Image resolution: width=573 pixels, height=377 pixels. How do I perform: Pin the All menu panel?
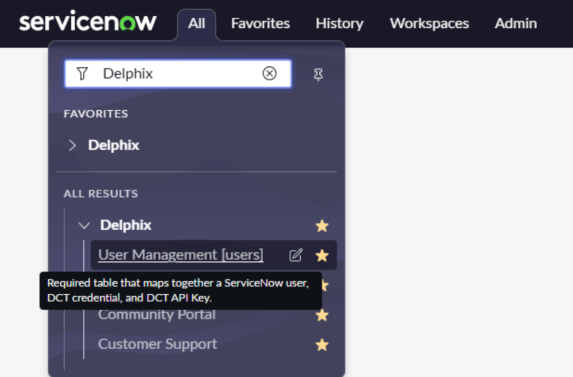(x=318, y=75)
